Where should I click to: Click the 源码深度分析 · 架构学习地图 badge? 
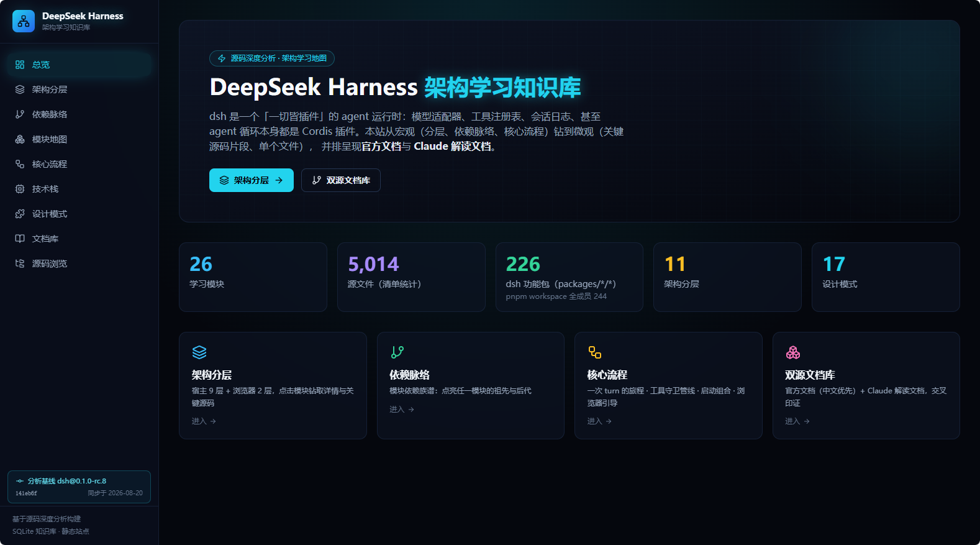[272, 58]
